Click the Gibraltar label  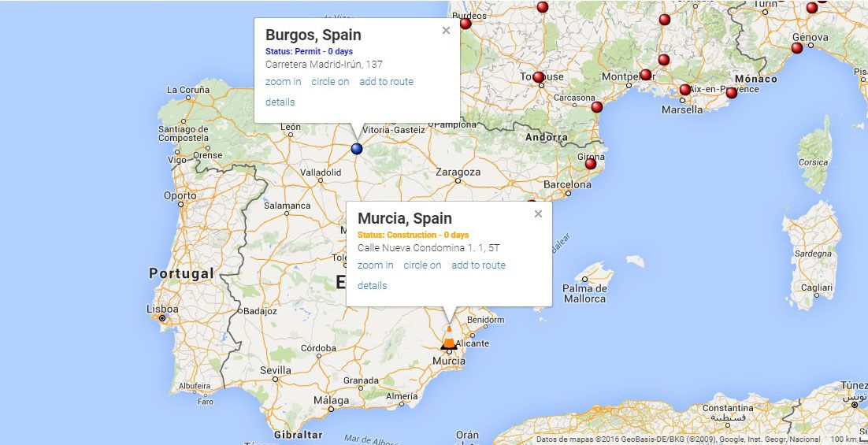coord(299,435)
